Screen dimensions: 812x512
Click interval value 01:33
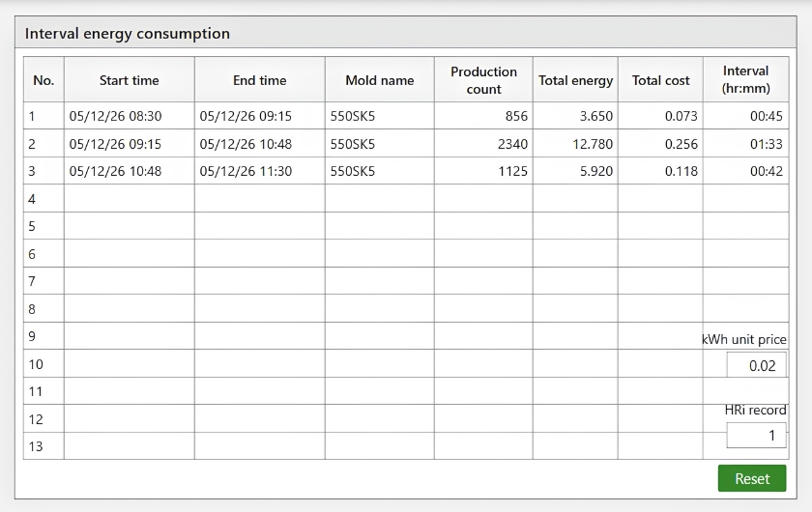[767, 144]
